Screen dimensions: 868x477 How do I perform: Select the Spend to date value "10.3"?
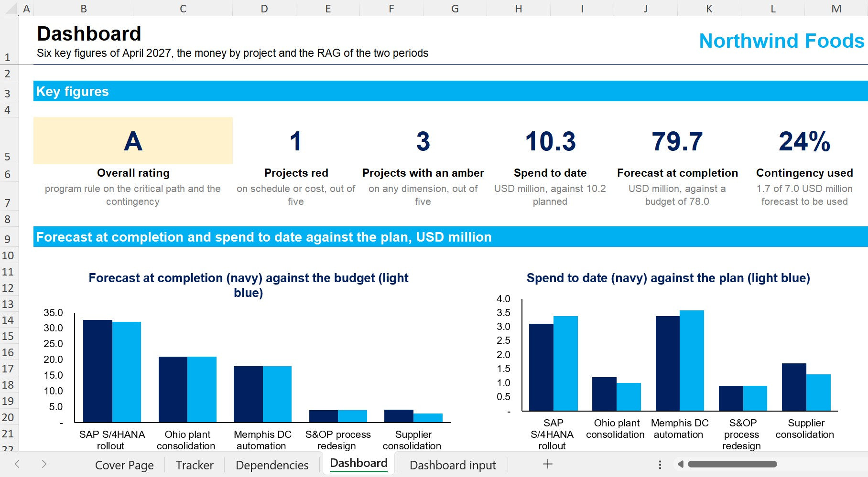[x=550, y=142]
